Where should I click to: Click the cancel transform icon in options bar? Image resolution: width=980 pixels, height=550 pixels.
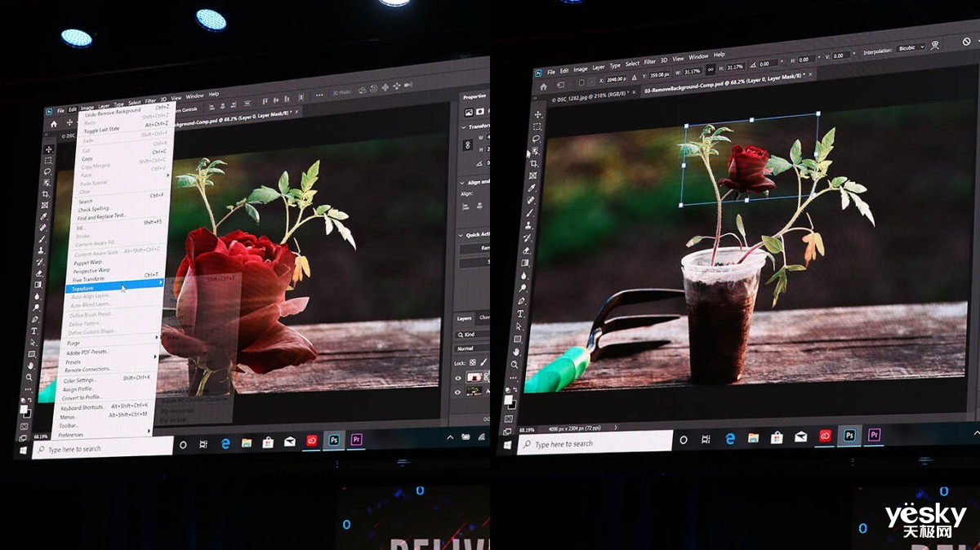(x=966, y=41)
